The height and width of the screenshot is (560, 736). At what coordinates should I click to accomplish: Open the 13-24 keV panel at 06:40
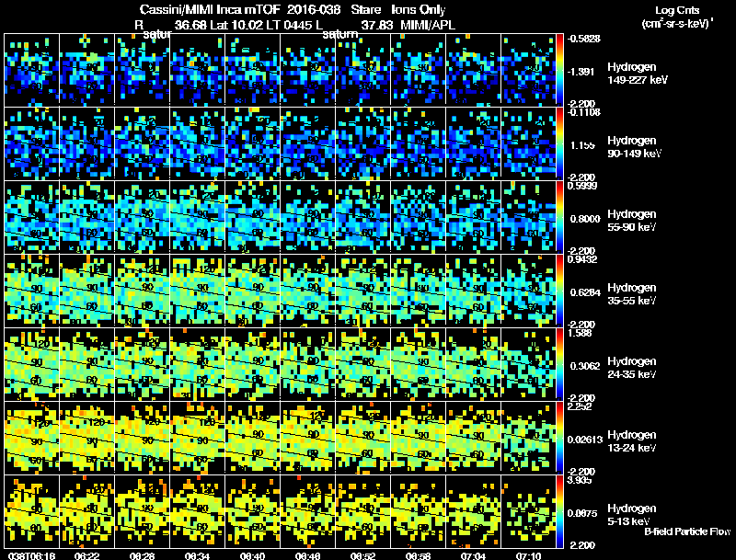click(252, 438)
